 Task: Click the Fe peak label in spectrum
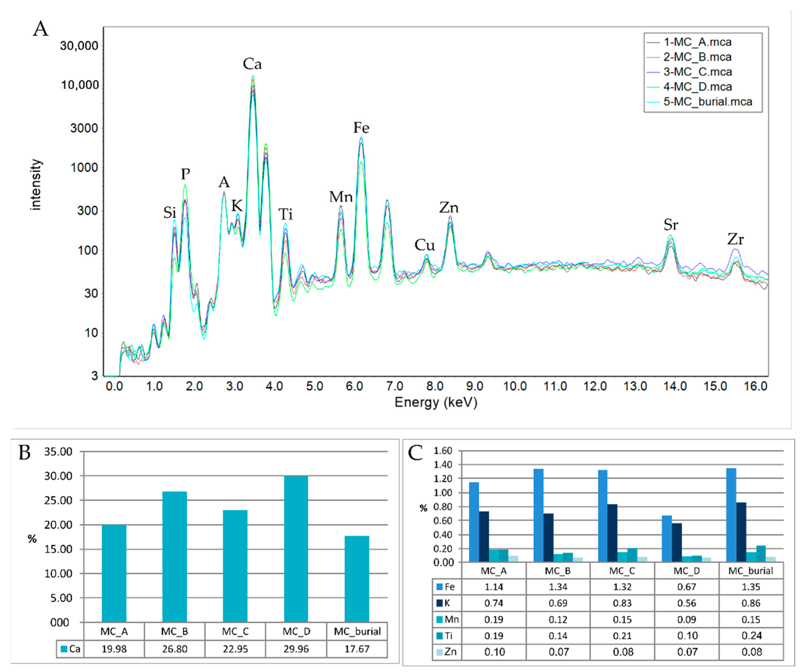[361, 127]
